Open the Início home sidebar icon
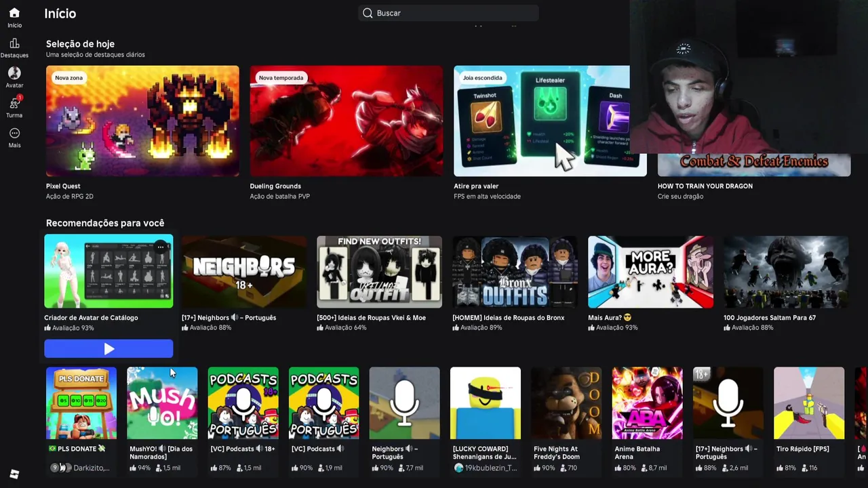 (14, 13)
